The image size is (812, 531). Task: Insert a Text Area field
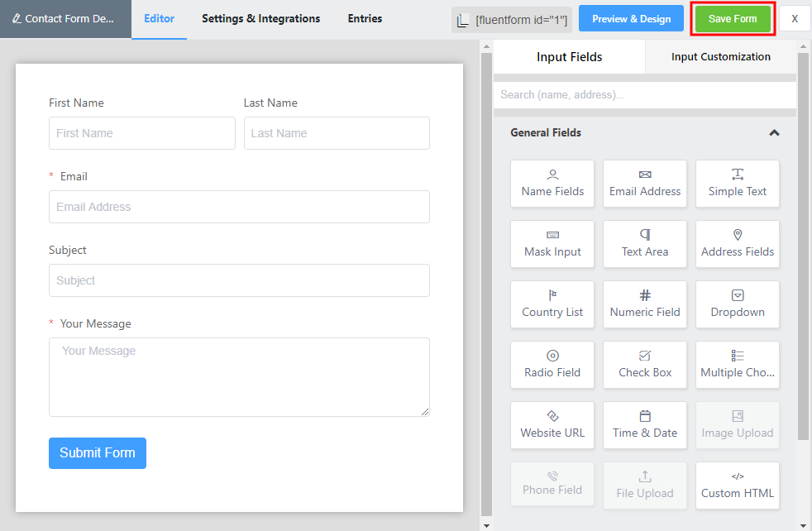coord(644,244)
